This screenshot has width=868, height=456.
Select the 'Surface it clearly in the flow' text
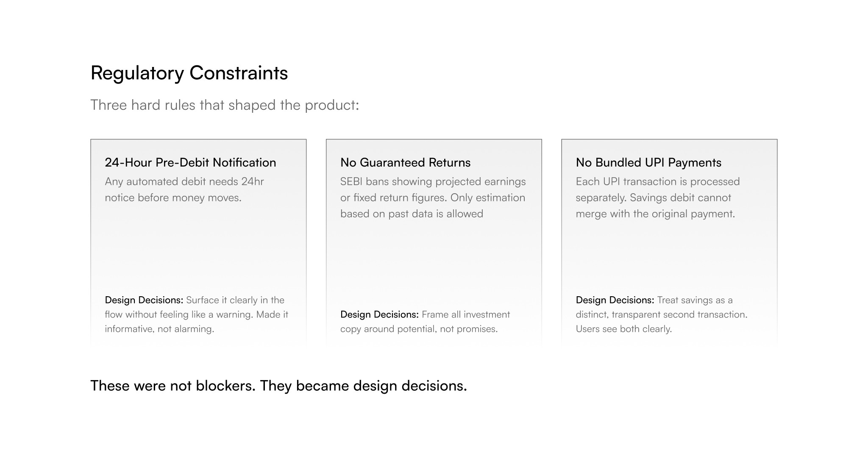pyautogui.click(x=196, y=307)
